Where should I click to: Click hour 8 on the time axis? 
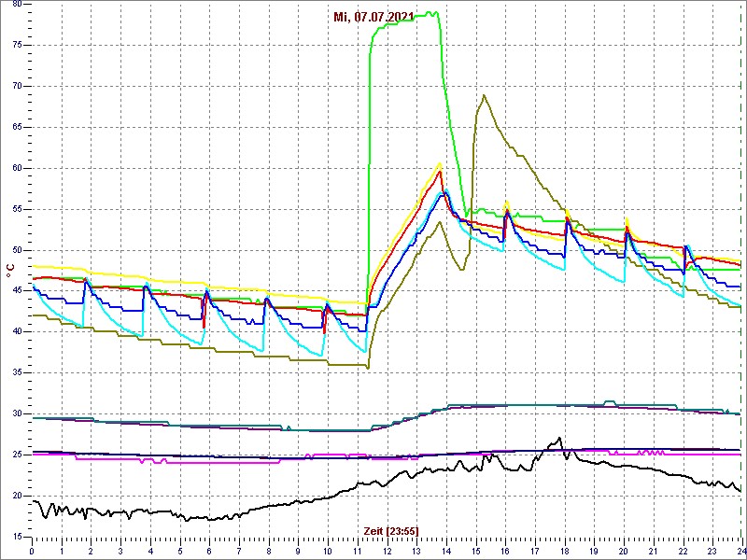pos(268,551)
